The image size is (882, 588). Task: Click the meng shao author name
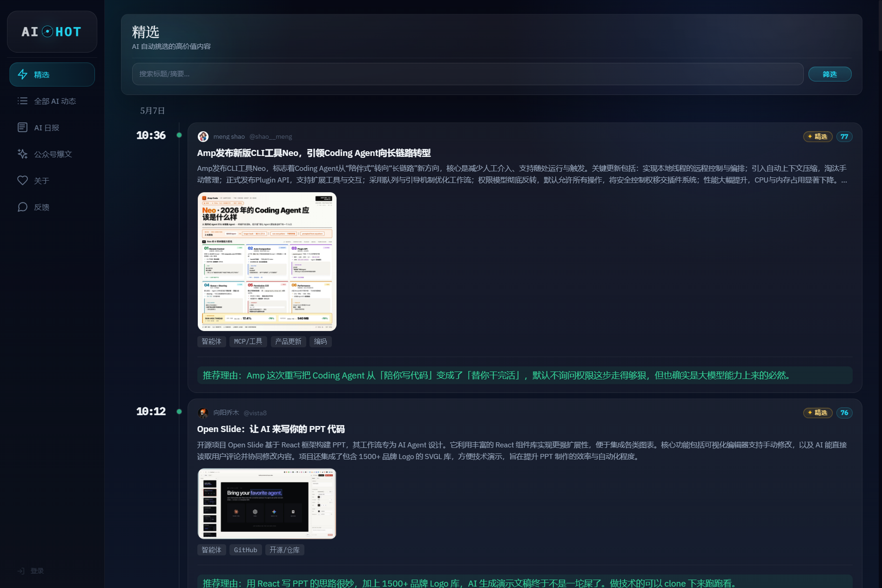pyautogui.click(x=229, y=136)
